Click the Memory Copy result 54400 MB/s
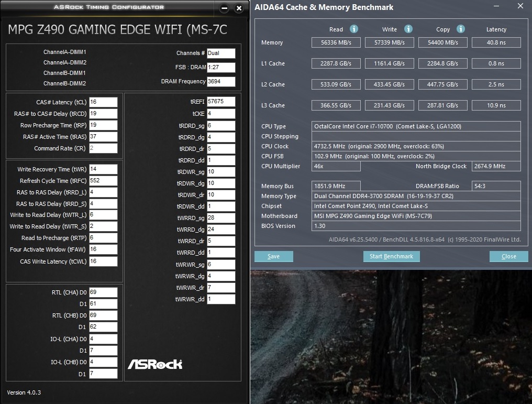532x404 pixels. (x=443, y=42)
